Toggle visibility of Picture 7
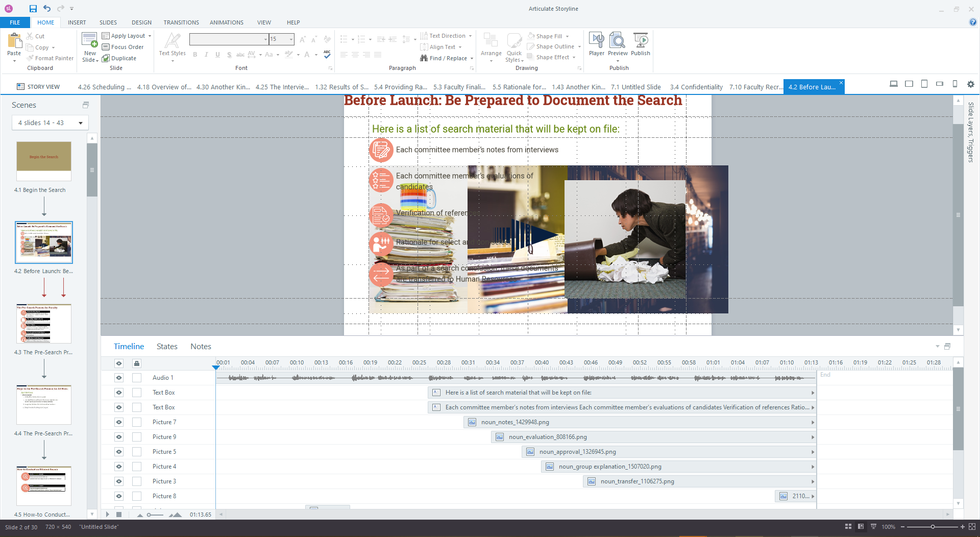Viewport: 980px width, 537px height. coord(119,422)
